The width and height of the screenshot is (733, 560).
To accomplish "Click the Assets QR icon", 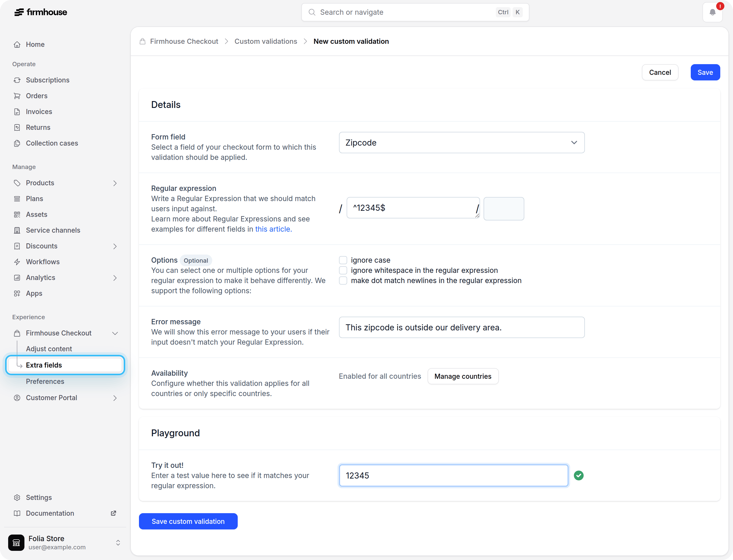I will pos(17,215).
